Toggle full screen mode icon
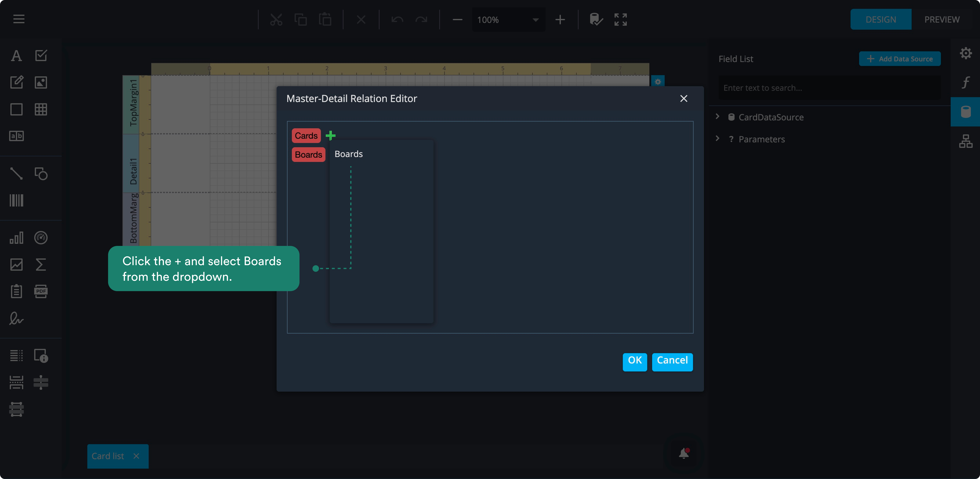The image size is (980, 479). (621, 19)
